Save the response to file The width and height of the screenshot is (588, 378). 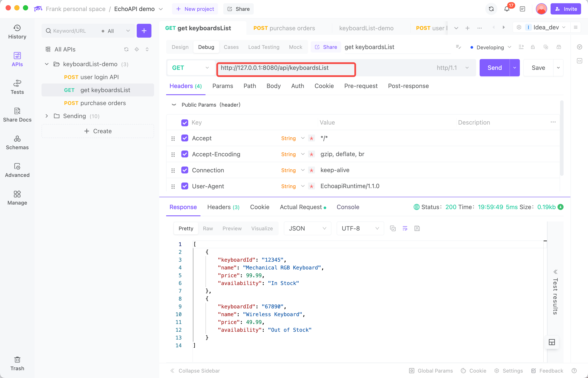point(417,229)
